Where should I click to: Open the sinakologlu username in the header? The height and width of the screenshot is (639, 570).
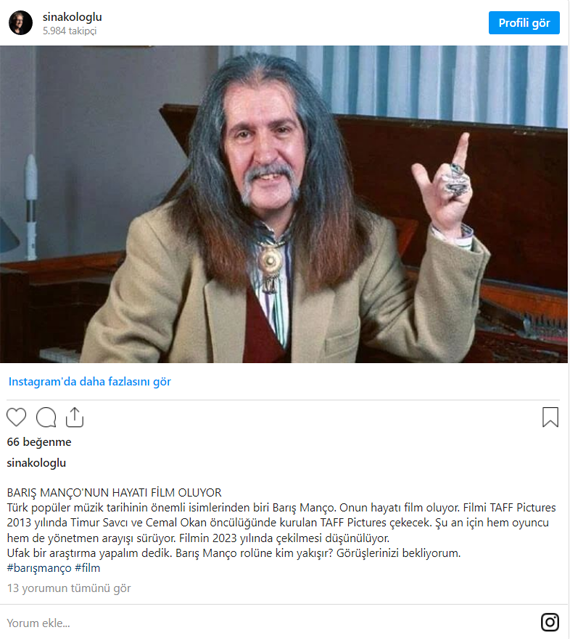(72, 17)
